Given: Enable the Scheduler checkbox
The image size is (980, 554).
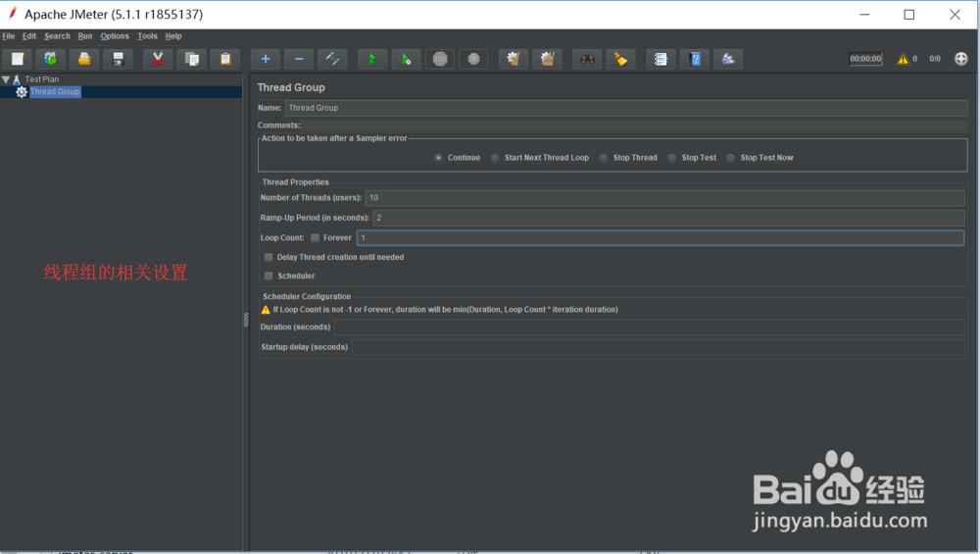Looking at the screenshot, I should (x=269, y=276).
